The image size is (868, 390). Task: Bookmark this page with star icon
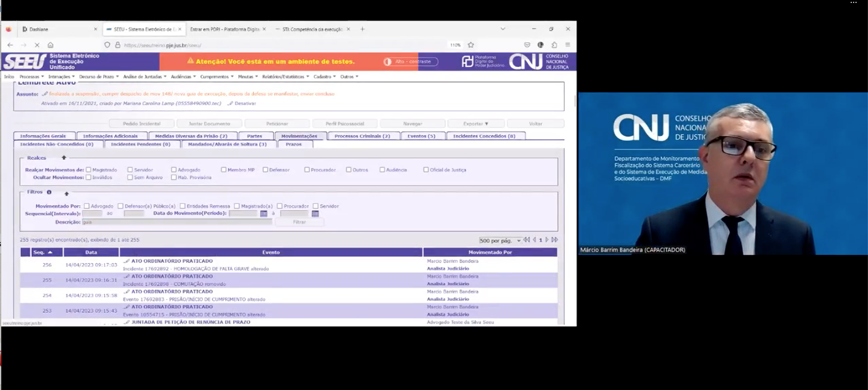471,45
